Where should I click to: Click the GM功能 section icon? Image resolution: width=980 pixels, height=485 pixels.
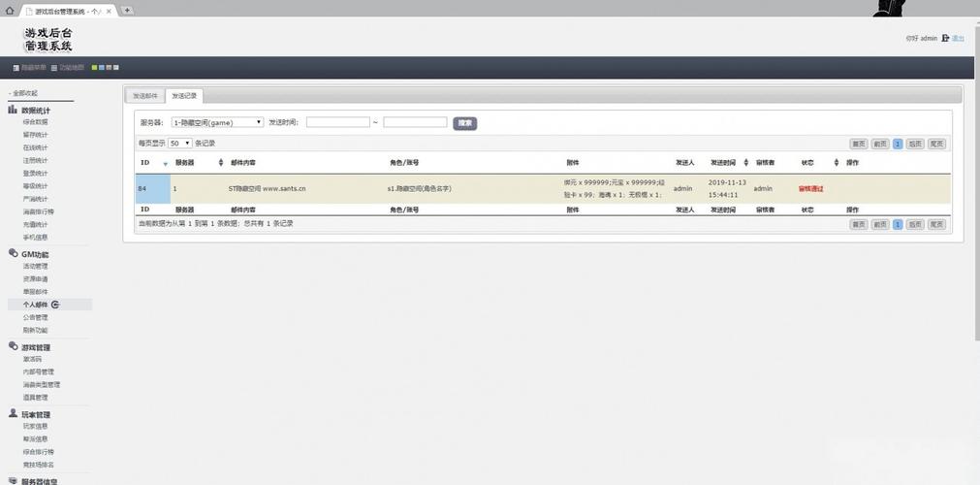pos(13,253)
